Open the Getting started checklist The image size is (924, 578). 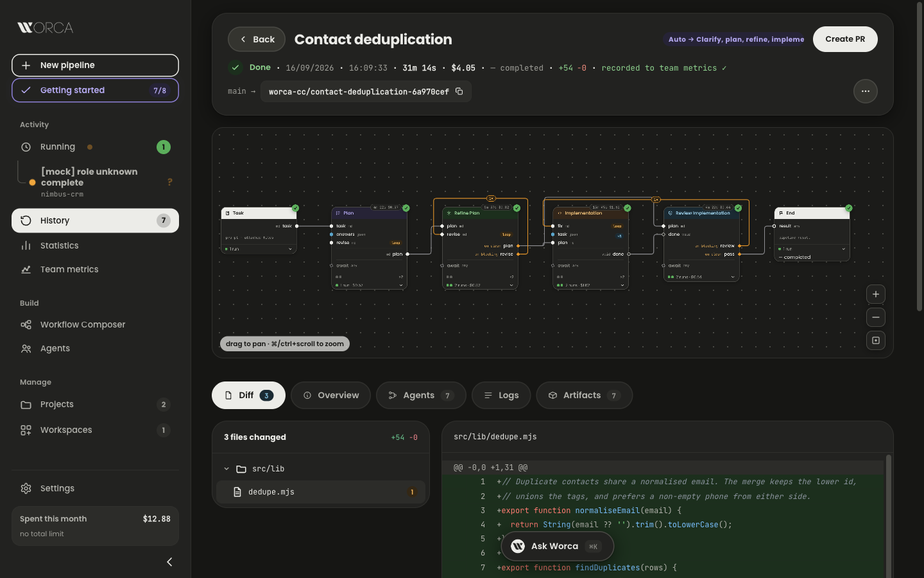(x=95, y=91)
